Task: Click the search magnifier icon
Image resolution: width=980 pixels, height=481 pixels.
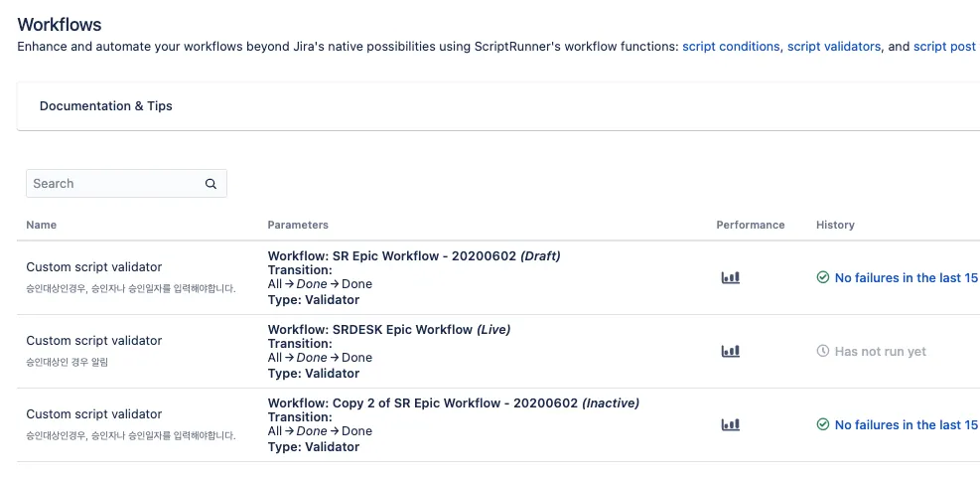Action: [210, 184]
